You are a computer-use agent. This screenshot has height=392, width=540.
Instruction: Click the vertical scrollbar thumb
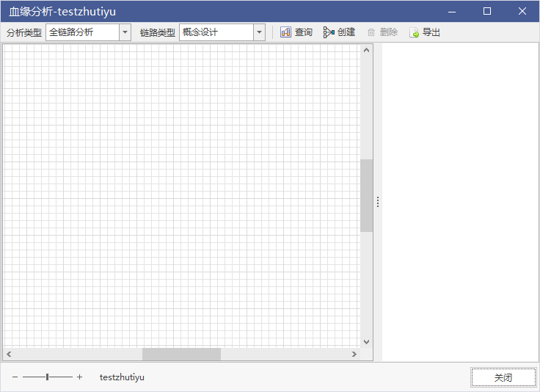click(x=366, y=196)
